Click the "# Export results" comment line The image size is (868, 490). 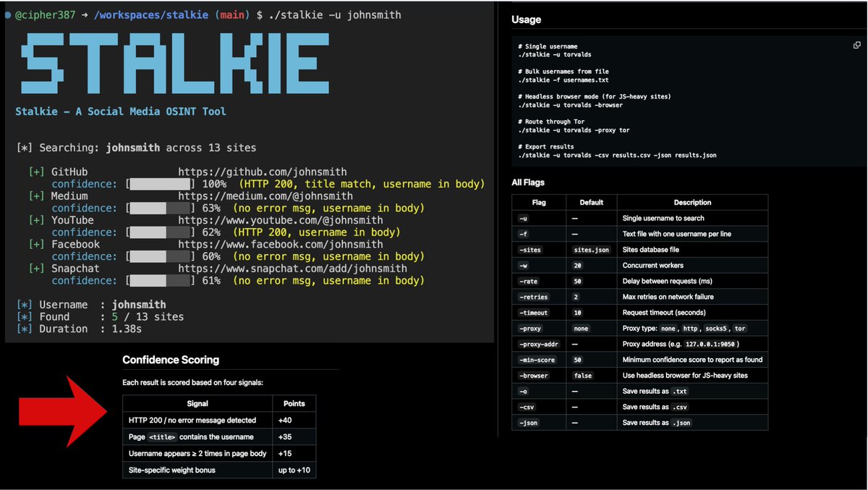pyautogui.click(x=546, y=147)
